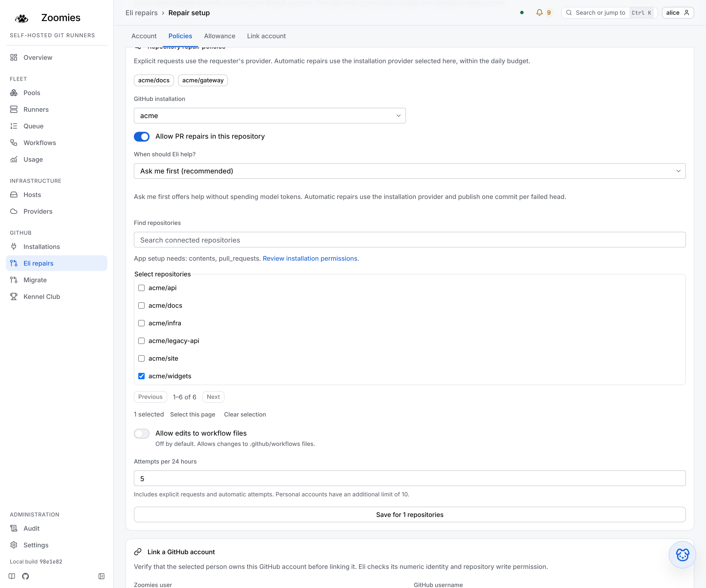Toggle Allow PR repairs in this repository

(141, 136)
